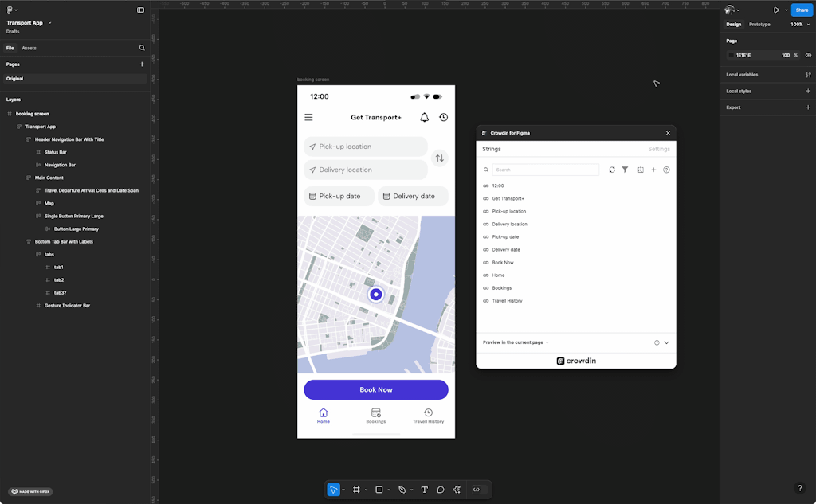Viewport: 816px width, 504px height.
Task: Click the Crowdin refresh strings icon
Action: (612, 170)
